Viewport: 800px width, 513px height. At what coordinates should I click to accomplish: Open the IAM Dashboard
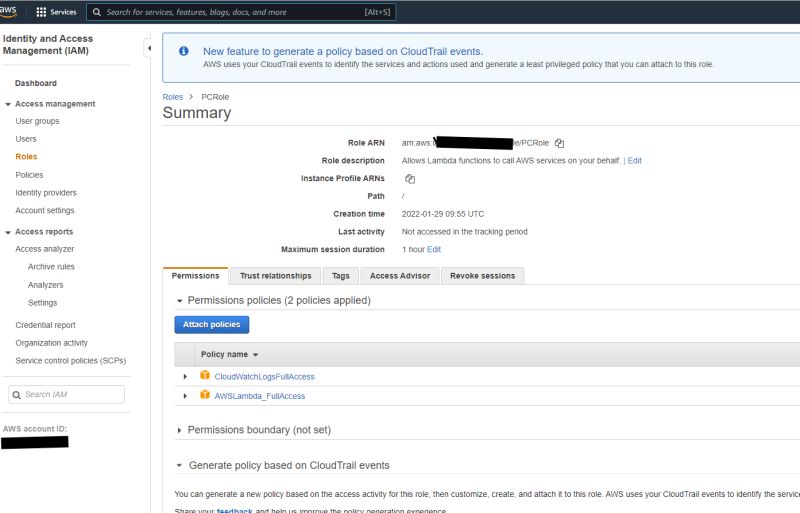click(36, 83)
